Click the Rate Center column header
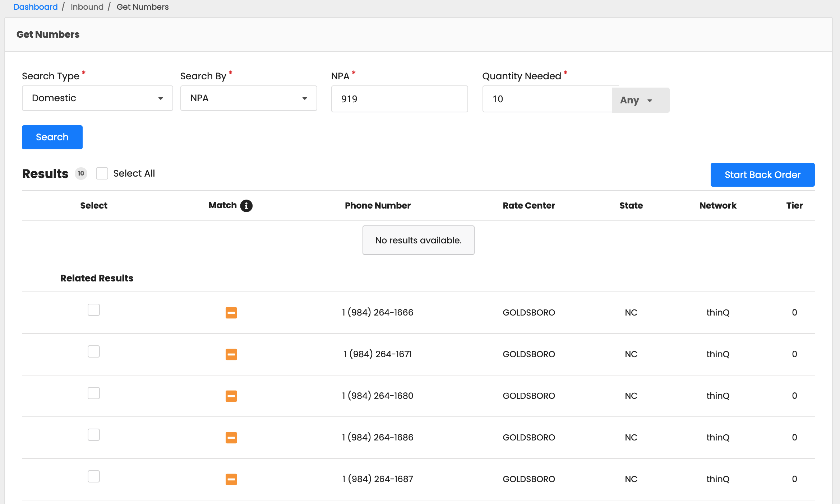Image resolution: width=840 pixels, height=504 pixels. [x=529, y=206]
